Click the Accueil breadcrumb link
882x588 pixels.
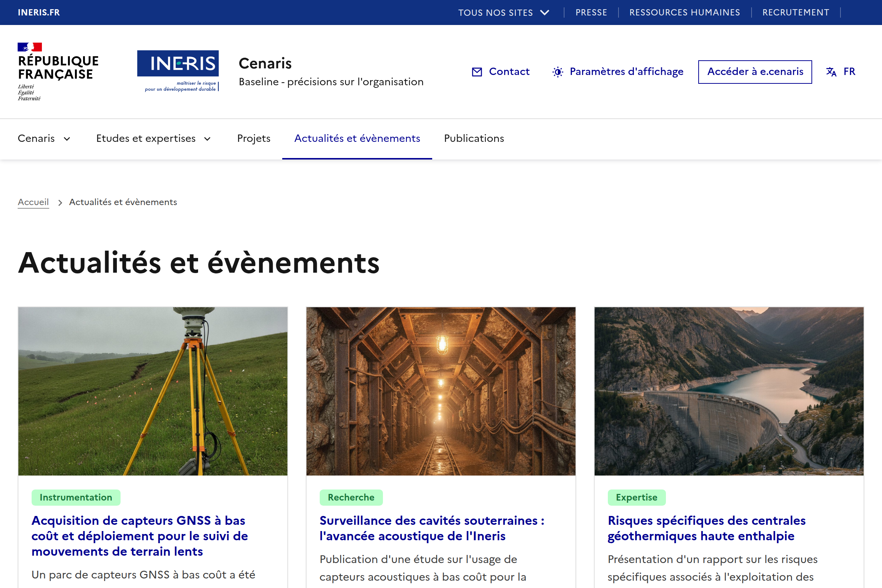[33, 202]
